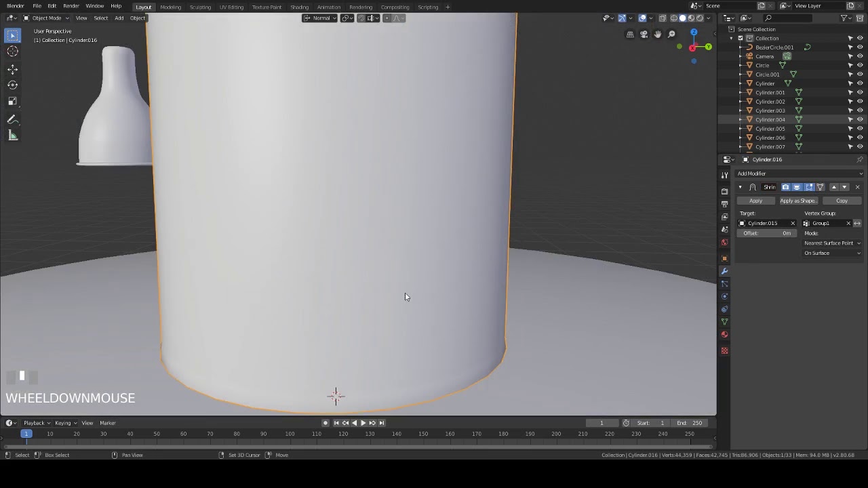Choose the Measure ruler tool
Screen dimensions: 868x488
coord(12,136)
